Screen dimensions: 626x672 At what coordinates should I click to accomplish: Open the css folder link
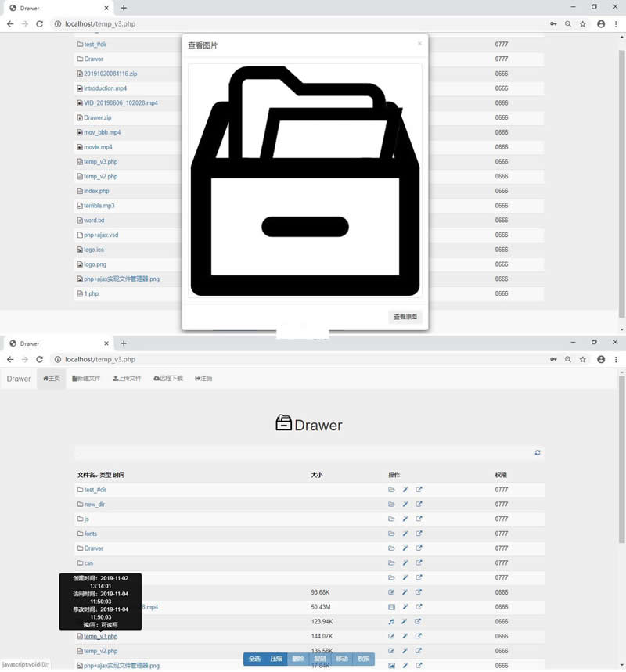(88, 562)
